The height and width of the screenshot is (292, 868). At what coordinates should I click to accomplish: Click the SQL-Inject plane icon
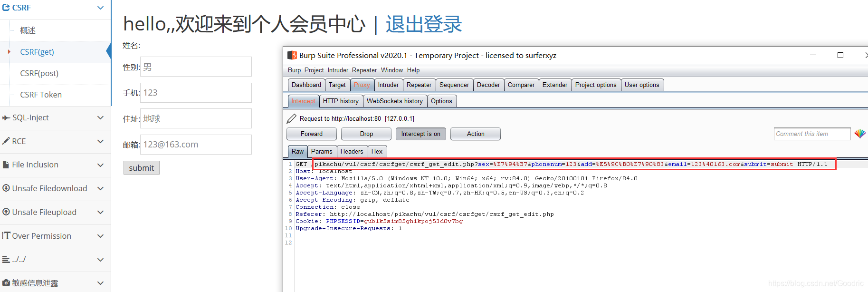(x=6, y=117)
